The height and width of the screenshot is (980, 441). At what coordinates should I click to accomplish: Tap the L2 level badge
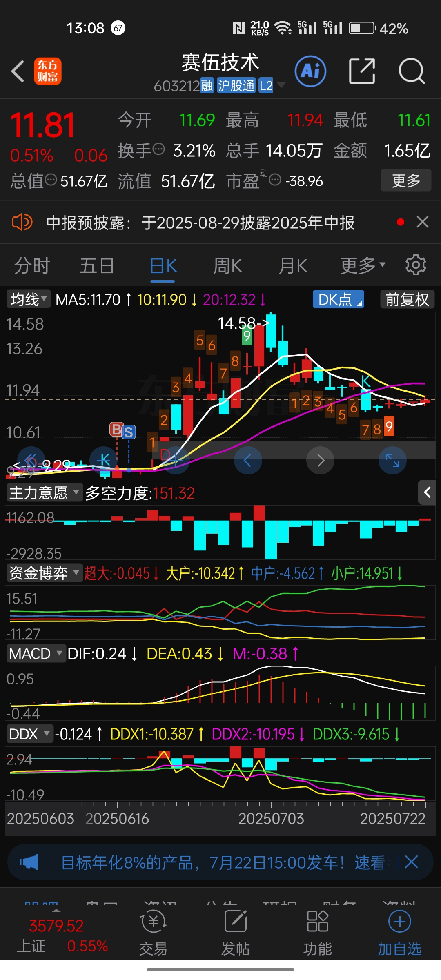click(266, 86)
